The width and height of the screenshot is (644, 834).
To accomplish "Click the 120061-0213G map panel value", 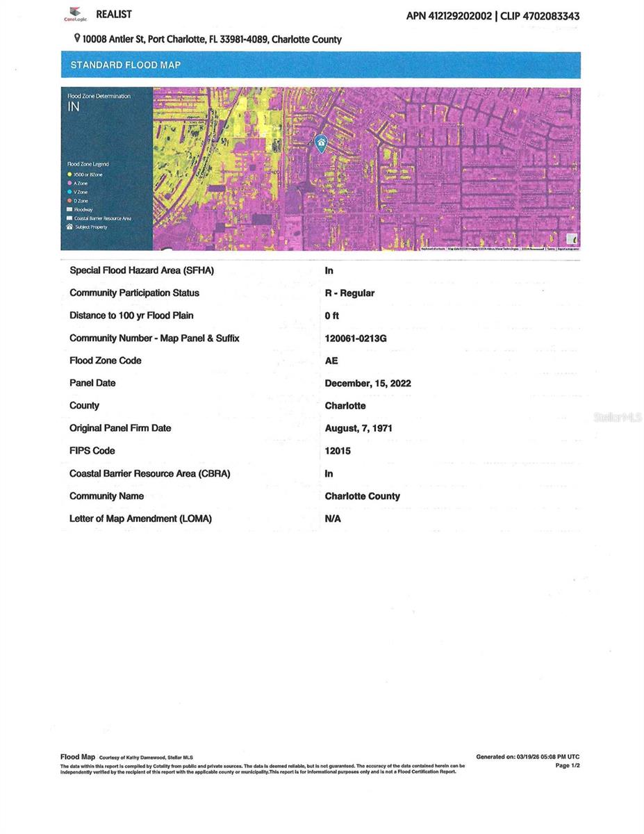I will click(x=355, y=338).
